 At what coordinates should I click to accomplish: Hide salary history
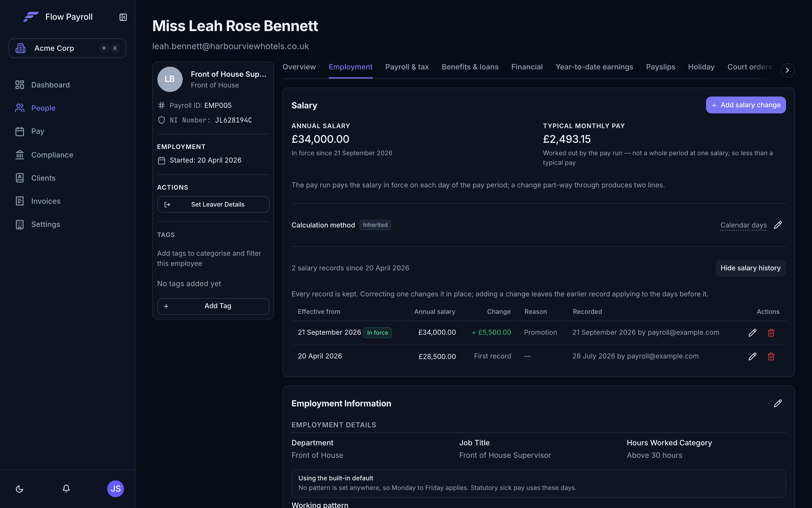point(750,268)
